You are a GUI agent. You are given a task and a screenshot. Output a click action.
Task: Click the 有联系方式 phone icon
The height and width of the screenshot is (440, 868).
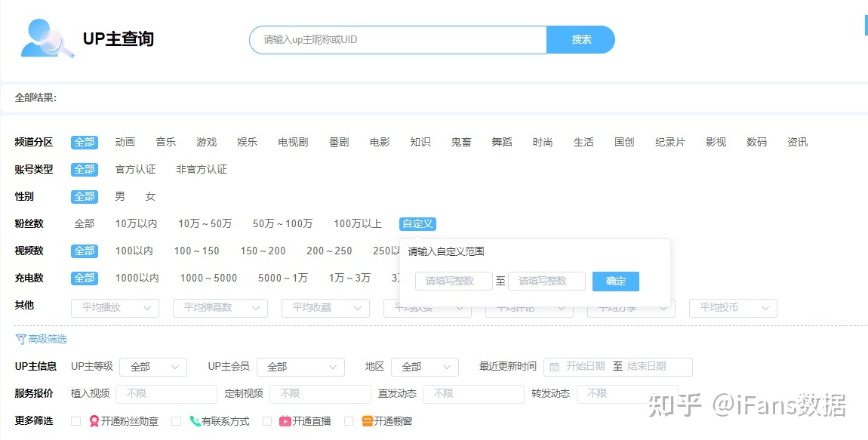195,421
